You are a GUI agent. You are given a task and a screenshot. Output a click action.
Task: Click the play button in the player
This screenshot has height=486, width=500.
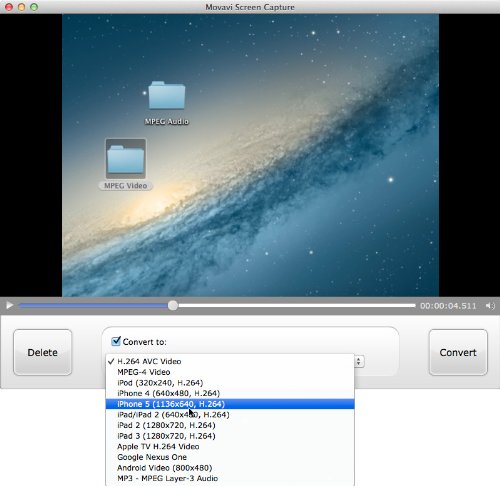point(10,305)
